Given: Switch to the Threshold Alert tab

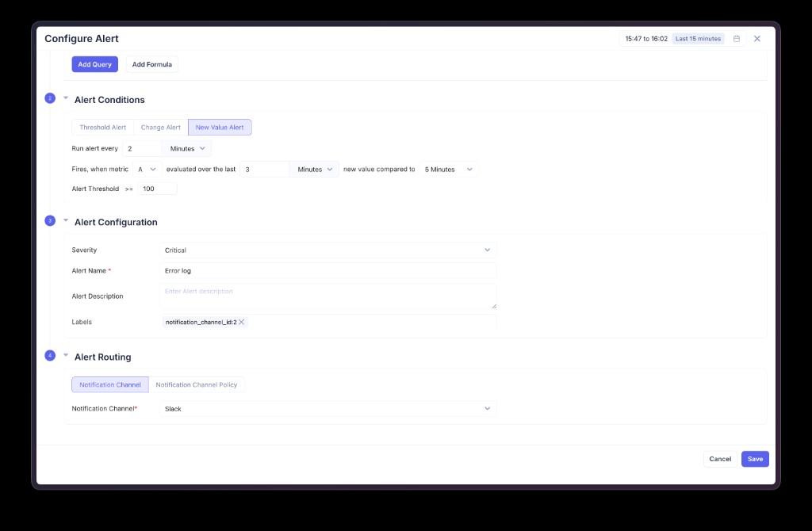Looking at the screenshot, I should (102, 128).
